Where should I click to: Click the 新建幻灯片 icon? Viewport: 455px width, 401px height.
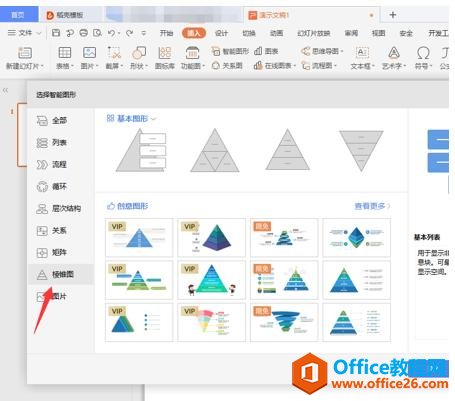tap(24, 53)
